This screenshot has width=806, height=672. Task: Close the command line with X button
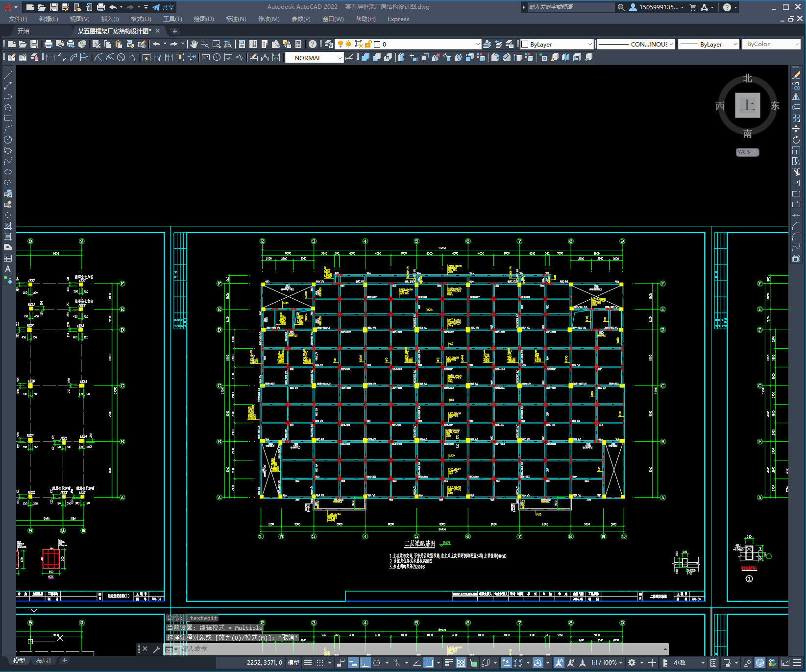[x=145, y=648]
